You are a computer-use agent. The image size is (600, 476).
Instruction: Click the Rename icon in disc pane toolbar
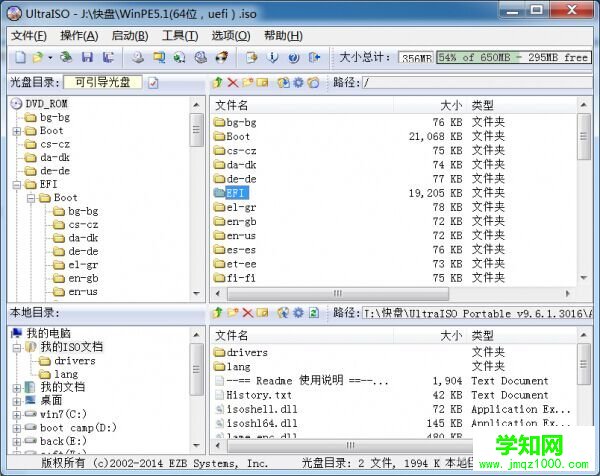coord(262,82)
